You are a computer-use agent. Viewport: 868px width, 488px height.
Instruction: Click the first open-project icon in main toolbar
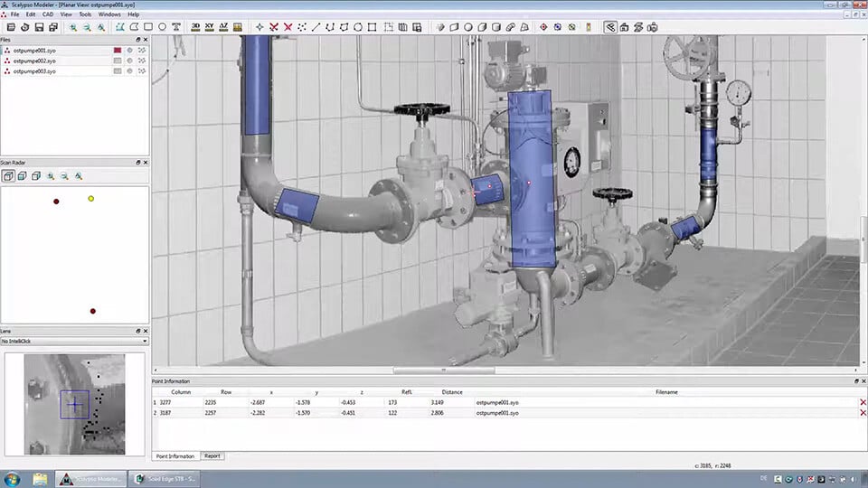coord(11,27)
